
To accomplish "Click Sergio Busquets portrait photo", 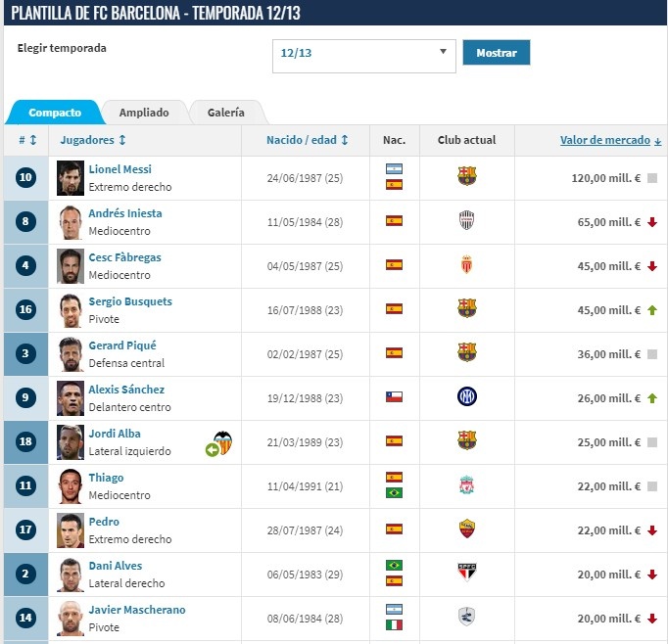I will (x=71, y=310).
